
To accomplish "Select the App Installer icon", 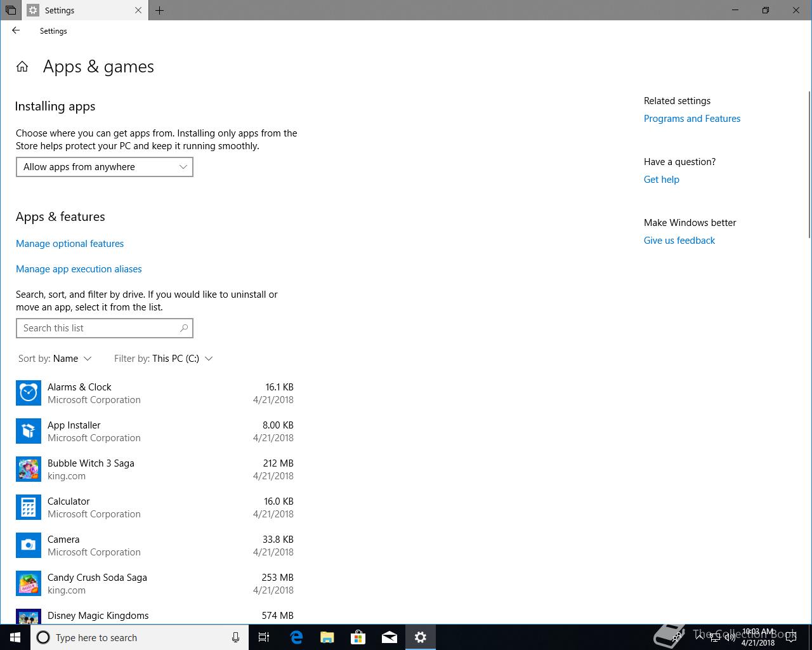I will coord(29,431).
